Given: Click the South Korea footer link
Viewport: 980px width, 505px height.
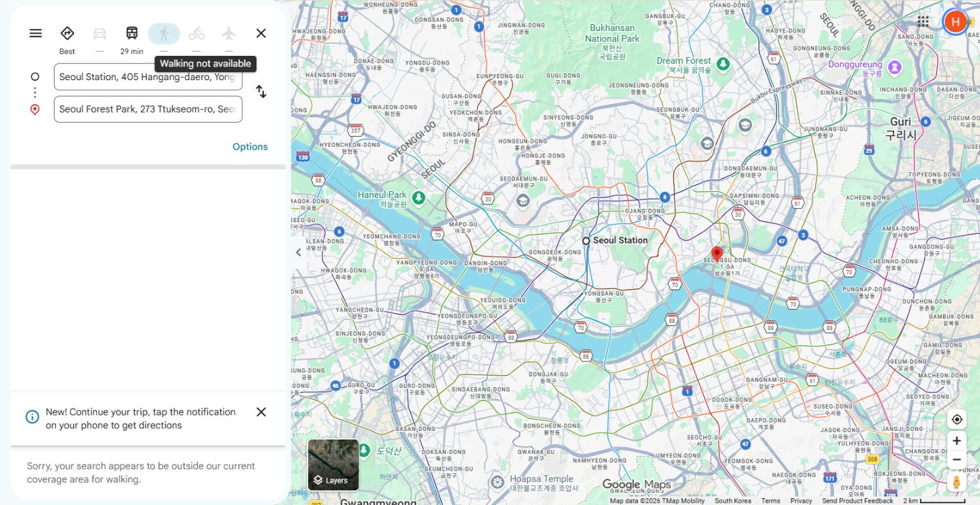Looking at the screenshot, I should (733, 501).
